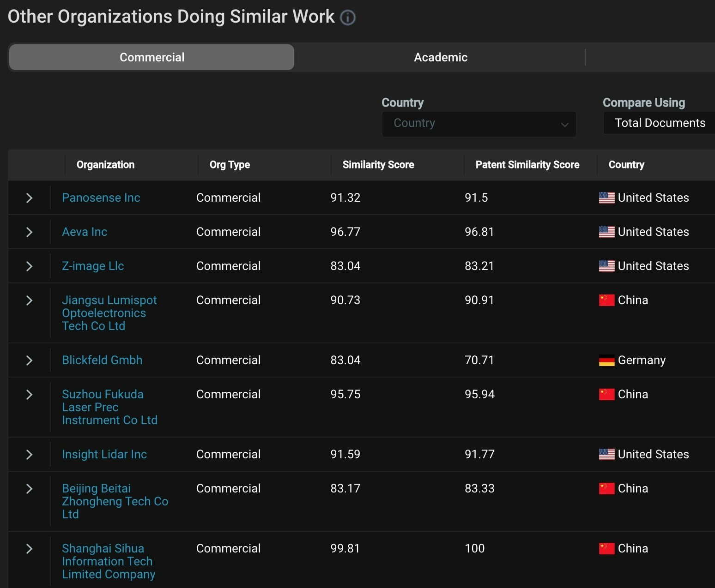Expand the Z-image Llc row
This screenshot has height=588, width=715.
29,266
